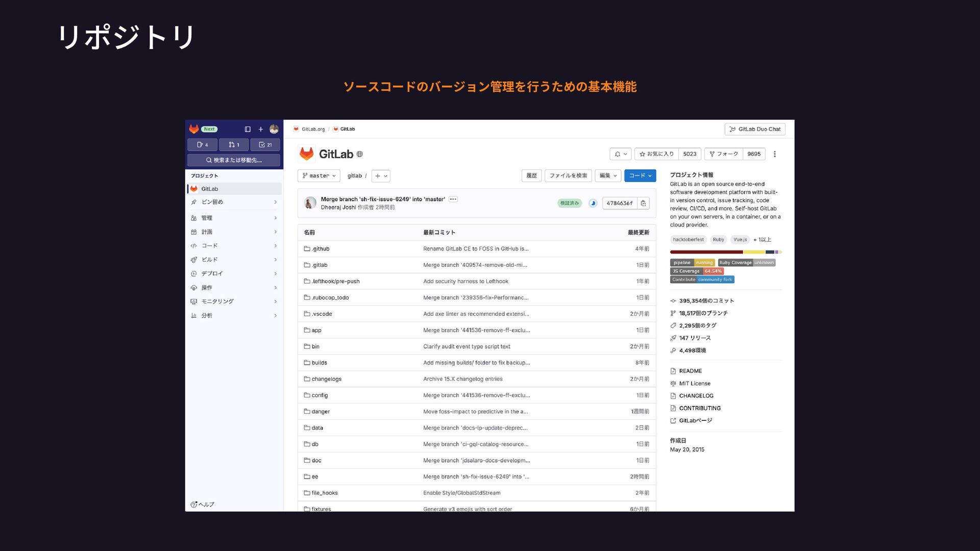Viewport: 980px width, 551px height.
Task: Copy commit SHA with clipboard icon
Action: coord(643,203)
